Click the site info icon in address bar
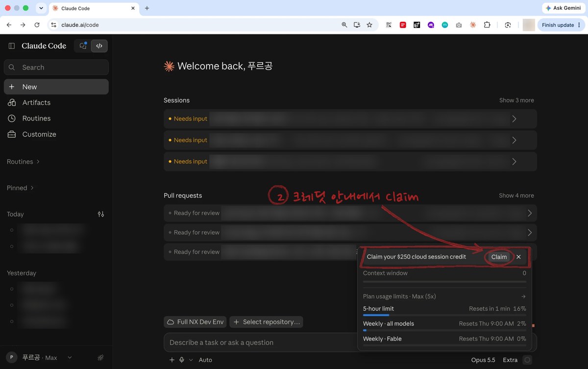588x369 pixels. point(54,25)
